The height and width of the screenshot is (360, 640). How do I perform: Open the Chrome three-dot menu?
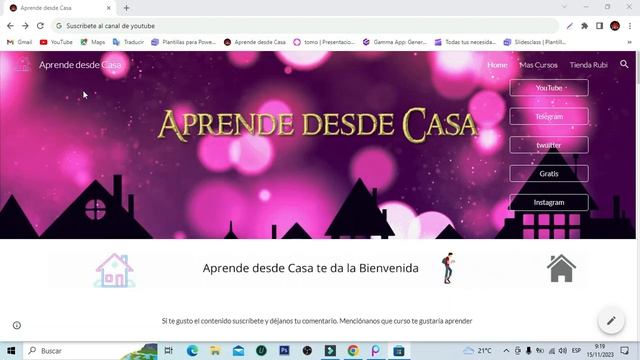coord(630,26)
